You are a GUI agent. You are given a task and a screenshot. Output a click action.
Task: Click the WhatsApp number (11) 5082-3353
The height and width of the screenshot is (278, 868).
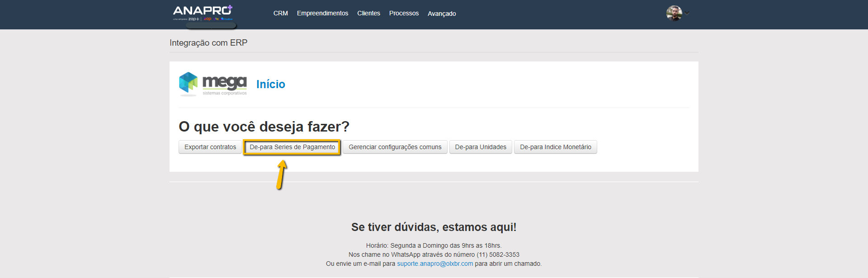(x=498, y=254)
